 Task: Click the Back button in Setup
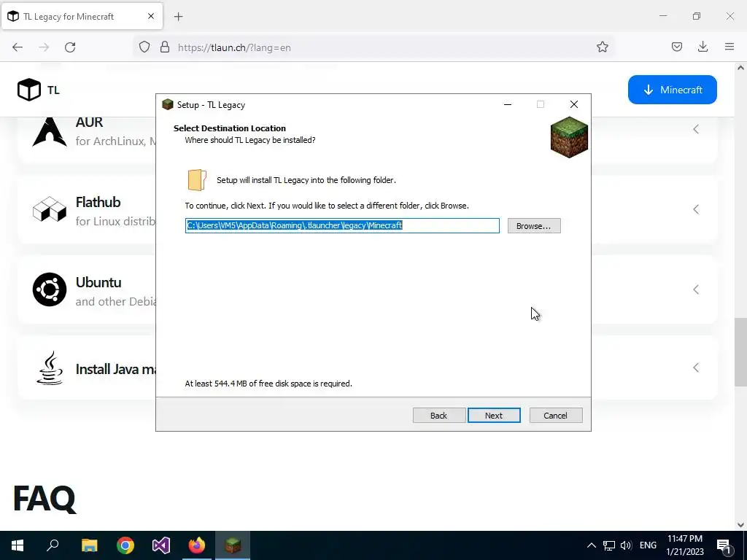point(438,415)
